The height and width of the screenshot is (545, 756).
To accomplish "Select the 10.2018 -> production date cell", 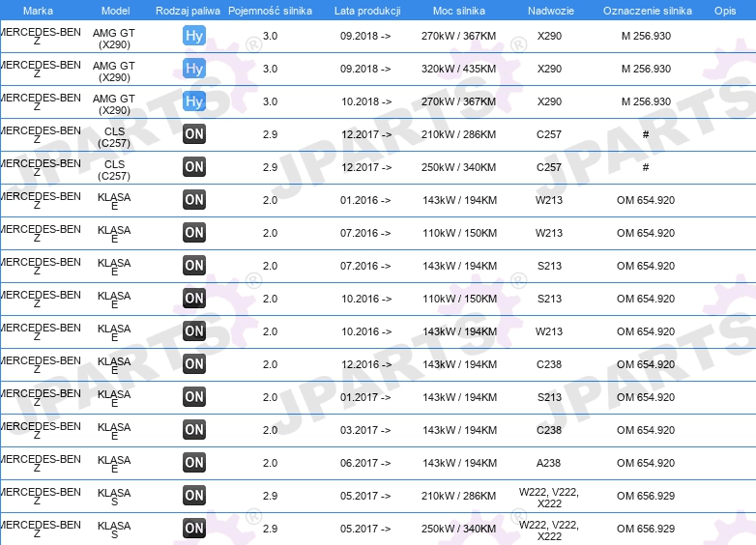I will (366, 101).
